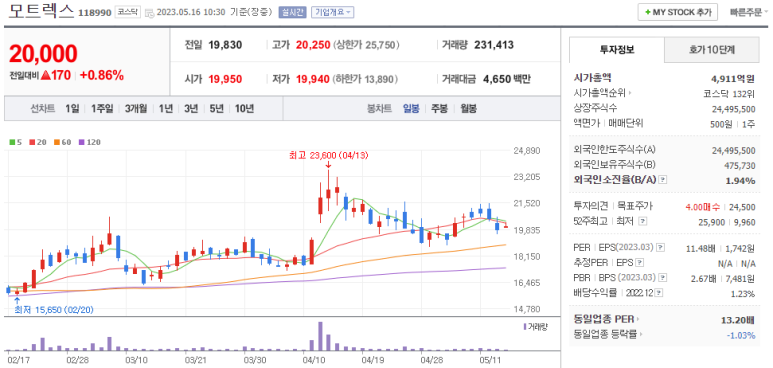Viewport: 773px width, 368px height.
Task: Switch to the 호가10단계 tab
Action: point(711,50)
